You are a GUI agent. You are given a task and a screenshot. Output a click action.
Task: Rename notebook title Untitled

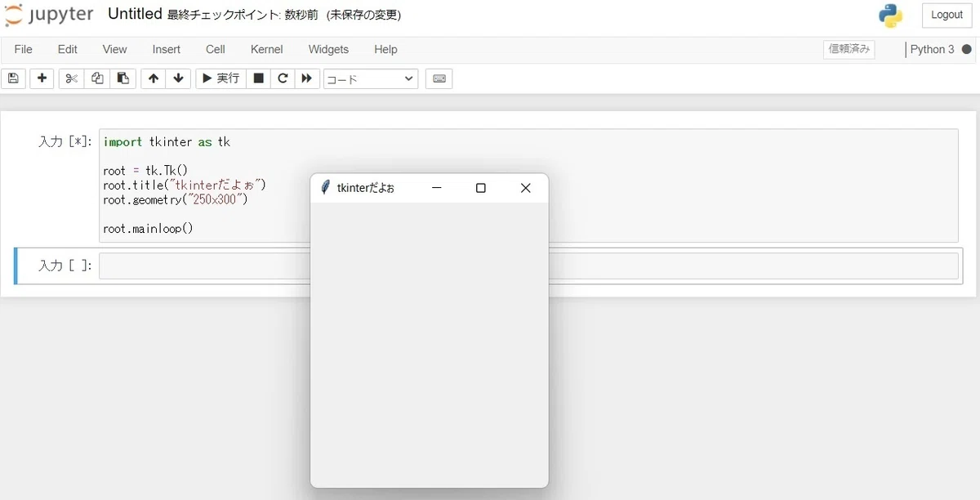tap(135, 15)
